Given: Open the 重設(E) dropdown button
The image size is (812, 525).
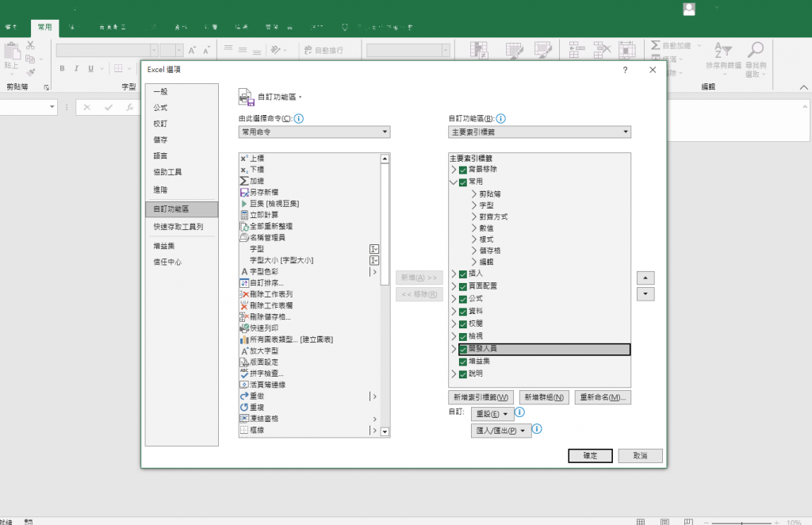Looking at the screenshot, I should point(492,414).
